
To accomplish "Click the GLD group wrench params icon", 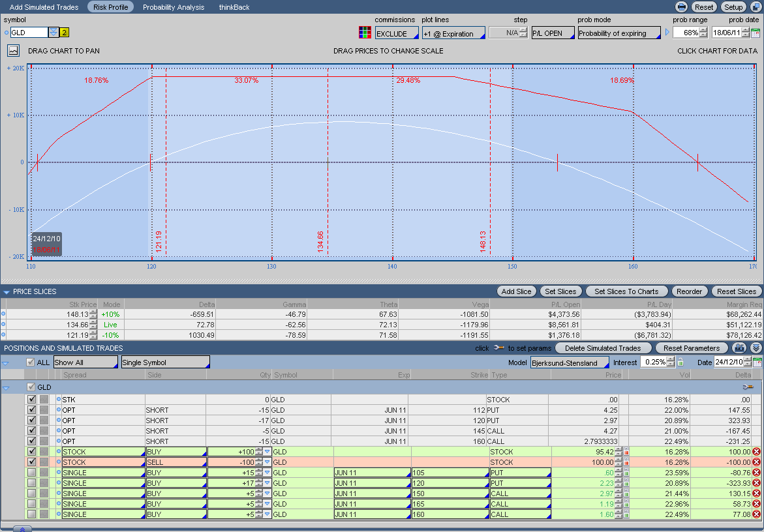I will pos(748,387).
